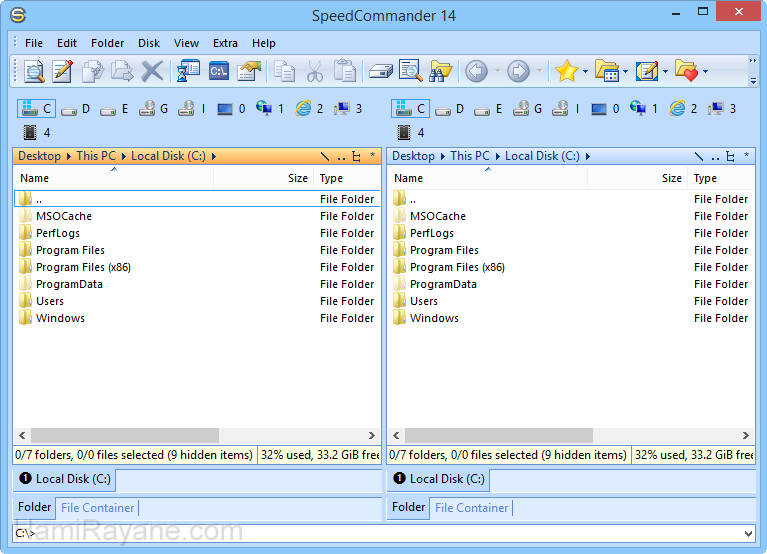Click right panel parent folder '..' button
This screenshot has width=767, height=554.
coord(715,156)
